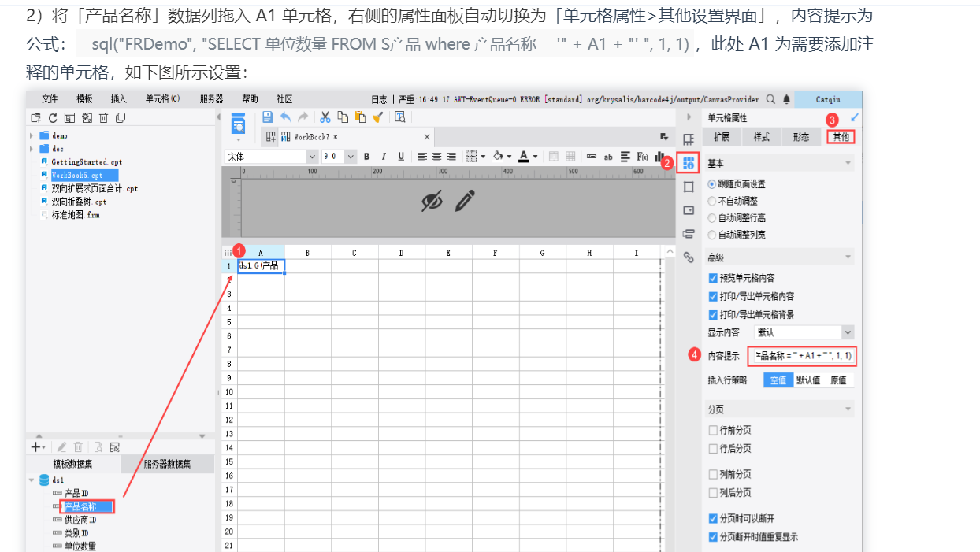Open the 显示内容 默认 dropdown
Viewport: 980px width, 552px height.
804,332
